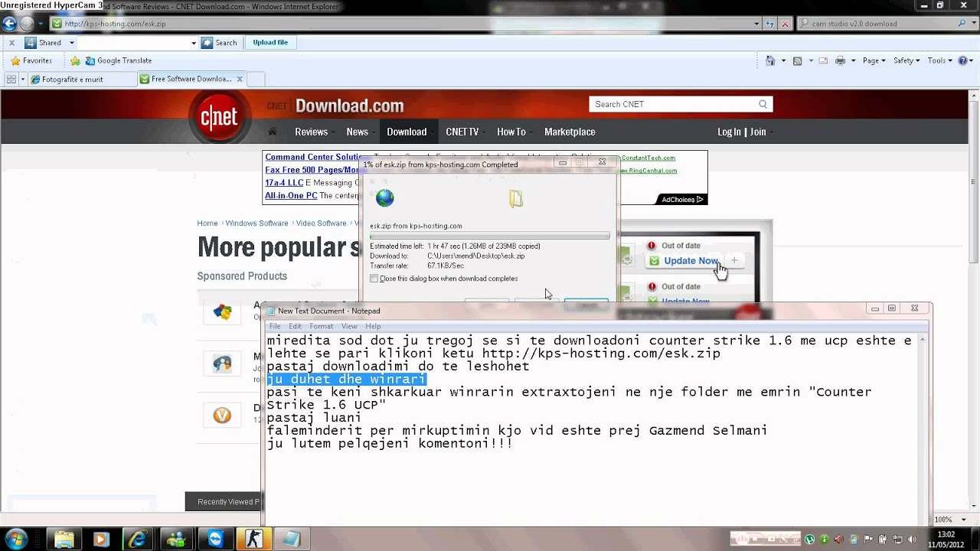
Task: Click the Read Mail envelope icon
Action: click(823, 60)
